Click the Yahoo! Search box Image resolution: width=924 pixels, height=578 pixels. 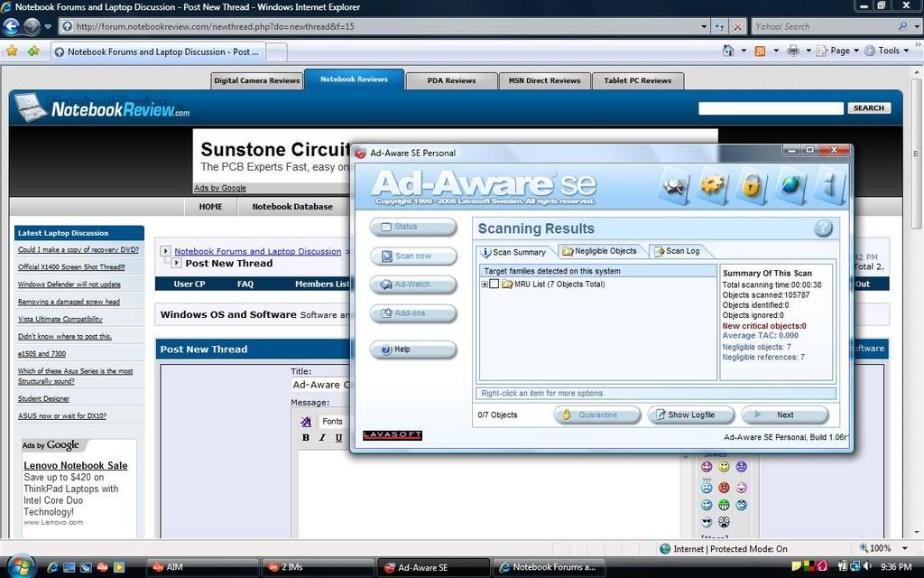coord(824,26)
